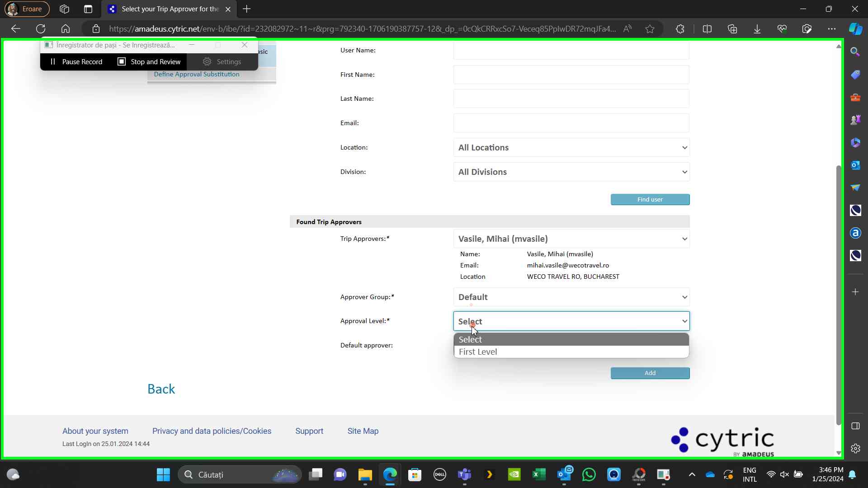Viewport: 868px width, 488px height.
Task: Expand the All Locations dropdown
Action: coord(571,148)
